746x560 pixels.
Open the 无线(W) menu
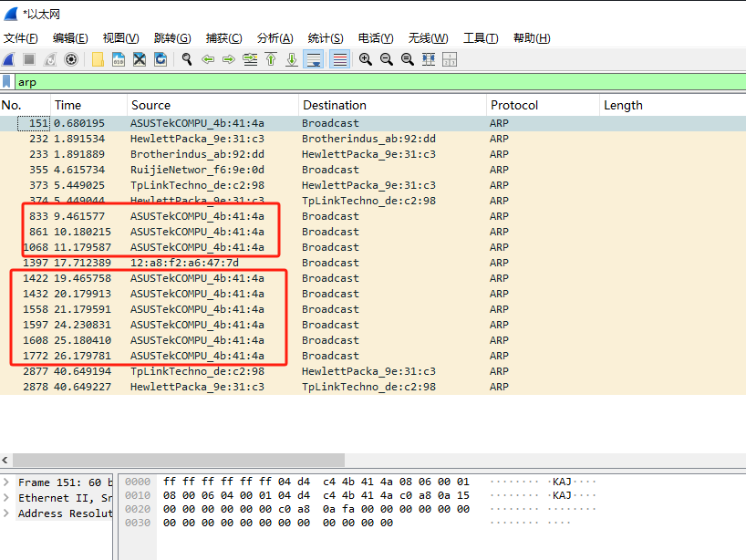(x=429, y=38)
